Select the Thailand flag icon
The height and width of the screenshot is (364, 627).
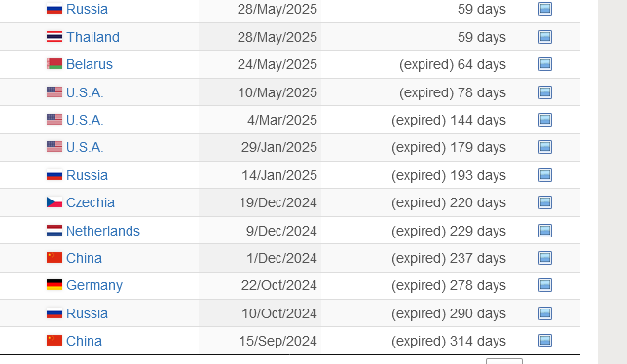(x=55, y=37)
